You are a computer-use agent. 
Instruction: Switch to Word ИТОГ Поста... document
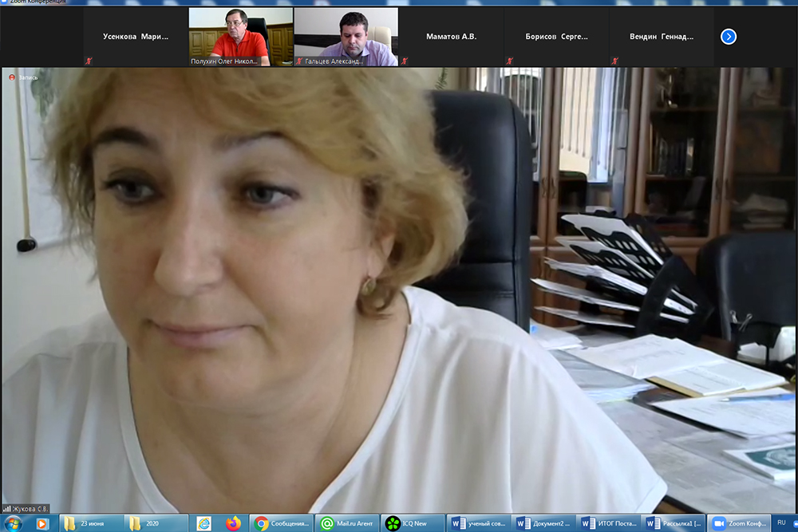(x=609, y=523)
